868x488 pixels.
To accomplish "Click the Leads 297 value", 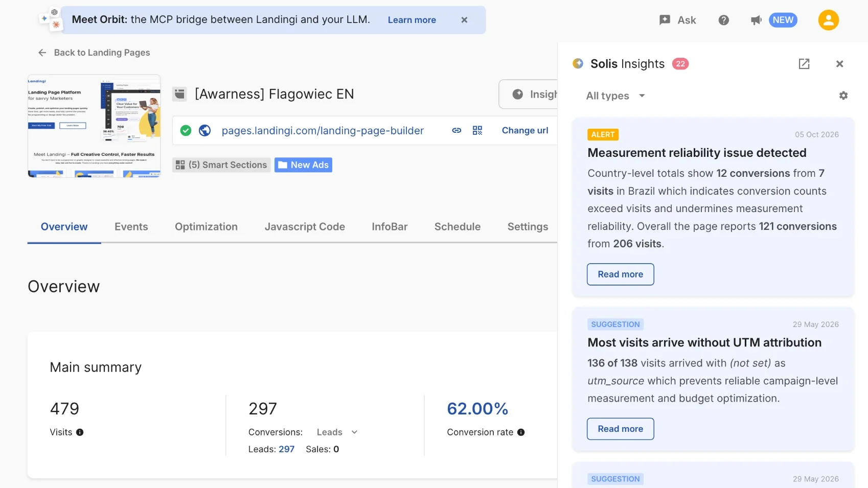I will (x=286, y=449).
